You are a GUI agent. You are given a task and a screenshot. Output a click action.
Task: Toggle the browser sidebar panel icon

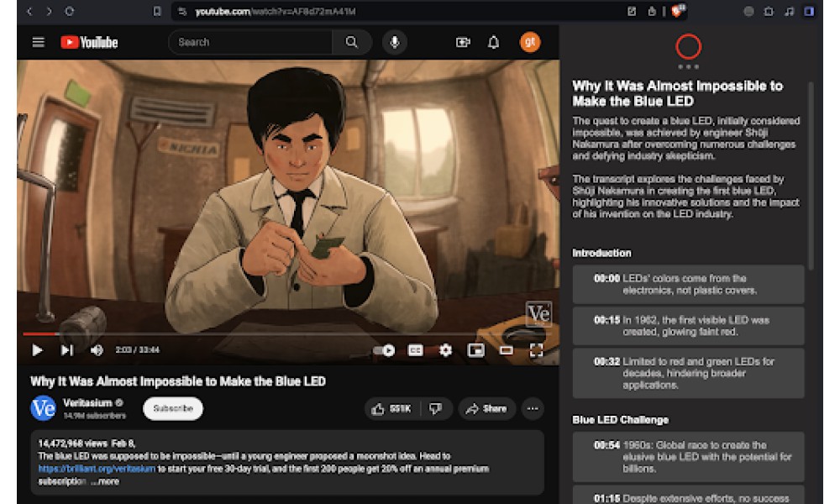(x=809, y=11)
